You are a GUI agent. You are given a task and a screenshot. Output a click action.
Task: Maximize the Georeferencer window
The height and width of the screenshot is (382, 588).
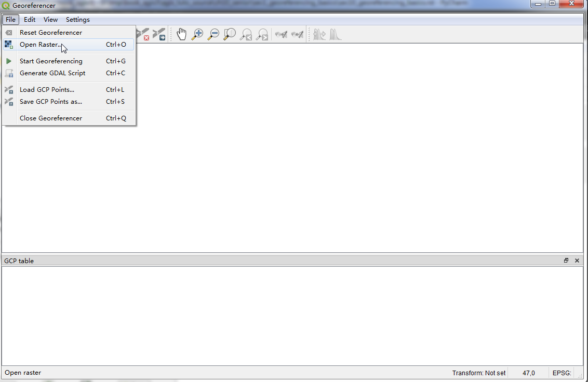pos(552,4)
